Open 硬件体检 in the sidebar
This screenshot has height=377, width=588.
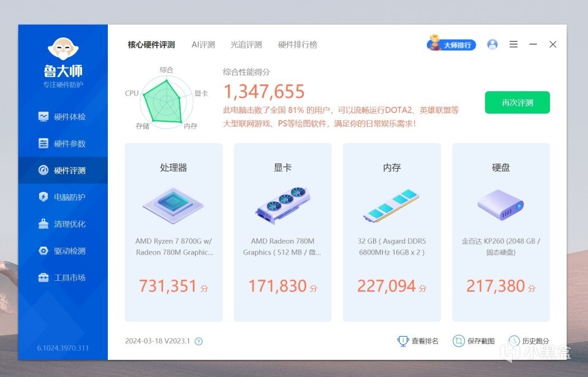click(62, 116)
